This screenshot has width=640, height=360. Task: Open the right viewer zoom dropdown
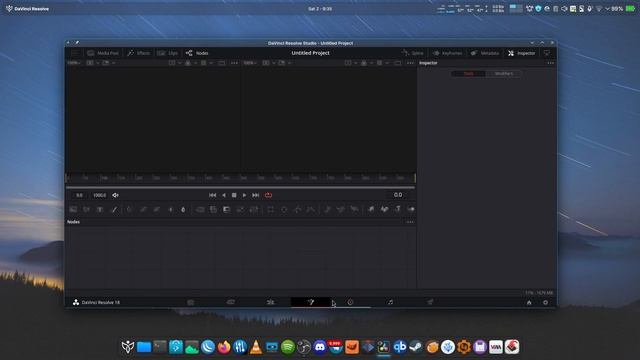[250, 63]
